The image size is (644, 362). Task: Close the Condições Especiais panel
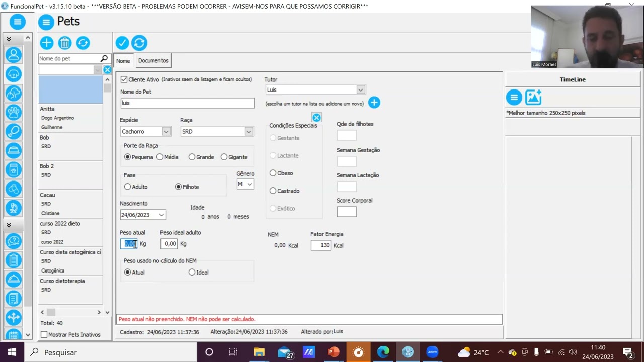[x=316, y=118]
